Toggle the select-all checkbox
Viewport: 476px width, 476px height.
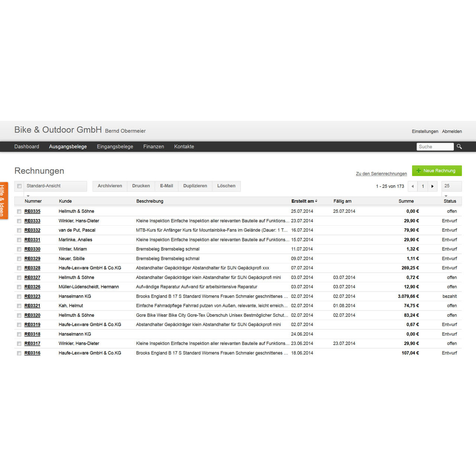pyautogui.click(x=19, y=186)
